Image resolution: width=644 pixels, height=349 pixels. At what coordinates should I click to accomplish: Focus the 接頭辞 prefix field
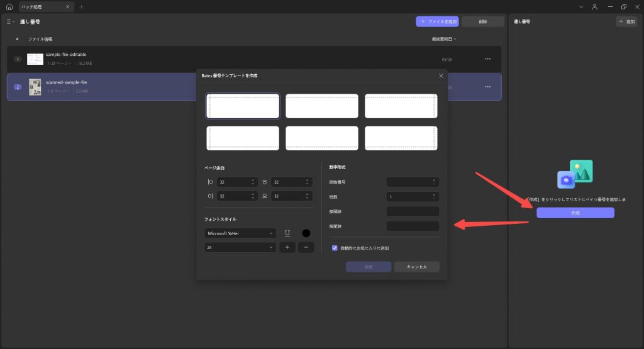pyautogui.click(x=413, y=211)
